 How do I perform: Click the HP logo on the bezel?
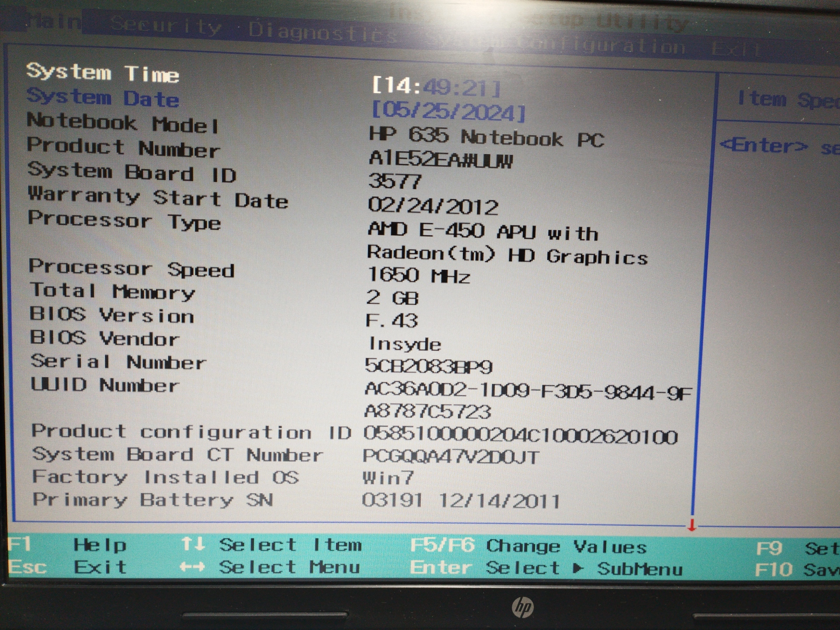point(523,607)
